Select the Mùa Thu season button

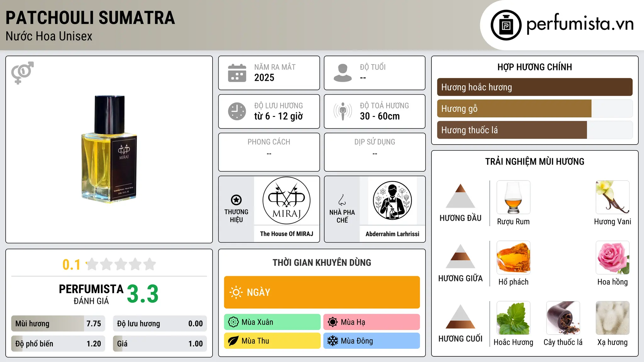tap(272, 341)
